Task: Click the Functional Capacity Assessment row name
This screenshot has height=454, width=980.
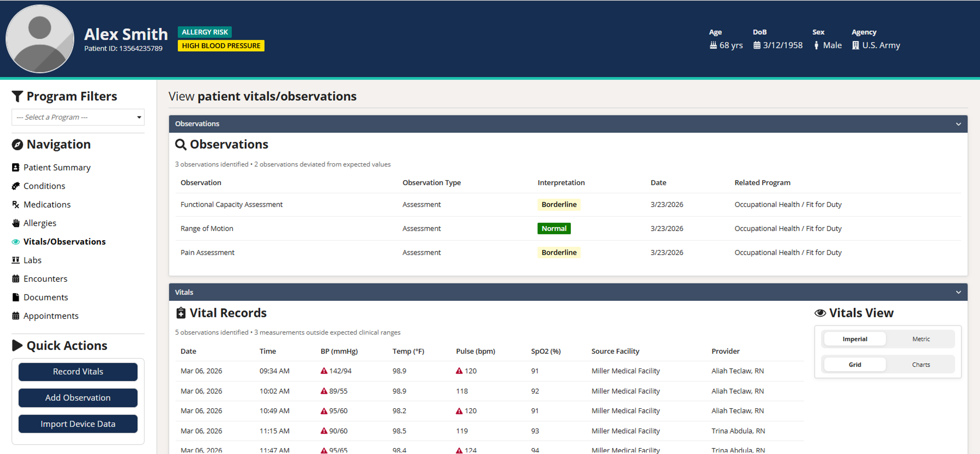Action: pyautogui.click(x=231, y=205)
